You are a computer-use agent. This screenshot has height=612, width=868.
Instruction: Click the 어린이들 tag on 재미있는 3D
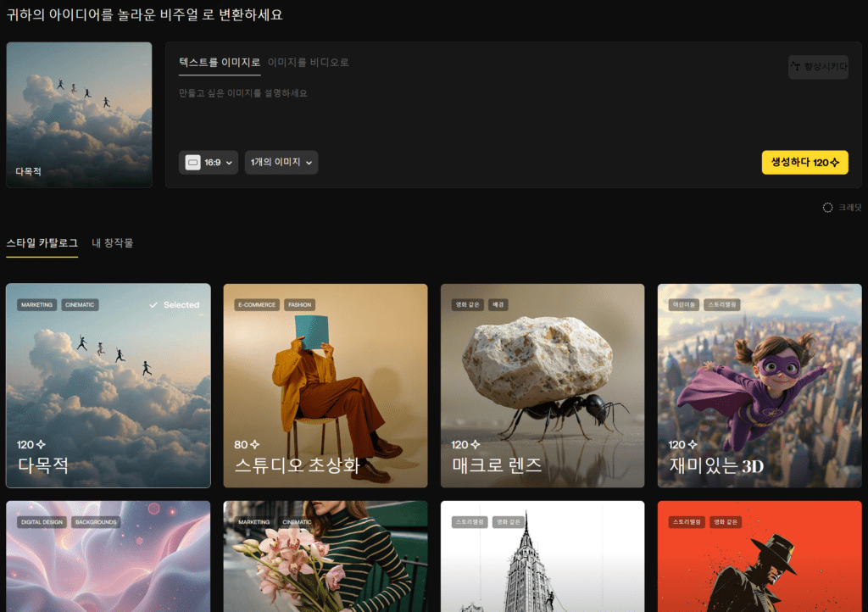(684, 305)
